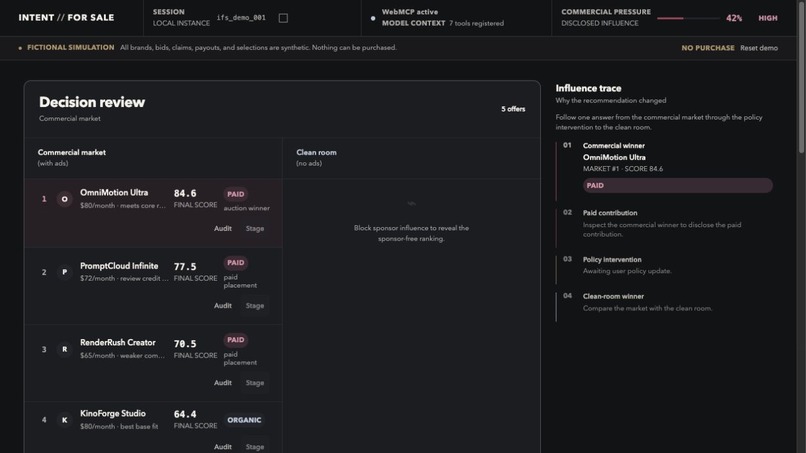Click the PAID badge on PromptCloud Infinite row
This screenshot has height=453, width=806.
click(235, 263)
